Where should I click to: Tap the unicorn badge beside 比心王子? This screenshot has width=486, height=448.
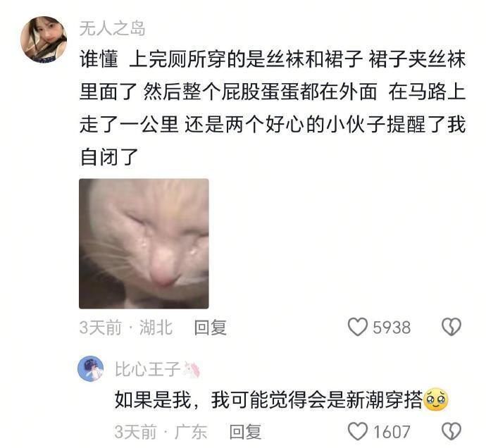point(192,369)
